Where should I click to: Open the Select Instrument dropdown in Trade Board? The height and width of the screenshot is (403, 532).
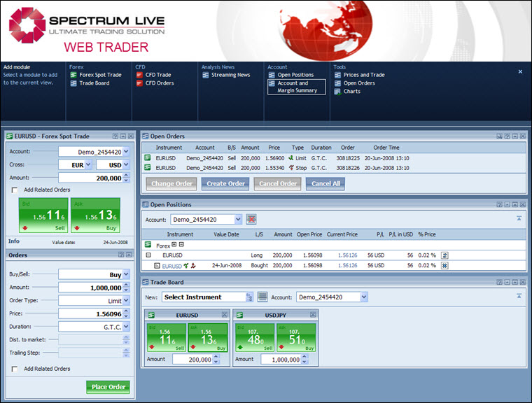point(249,297)
